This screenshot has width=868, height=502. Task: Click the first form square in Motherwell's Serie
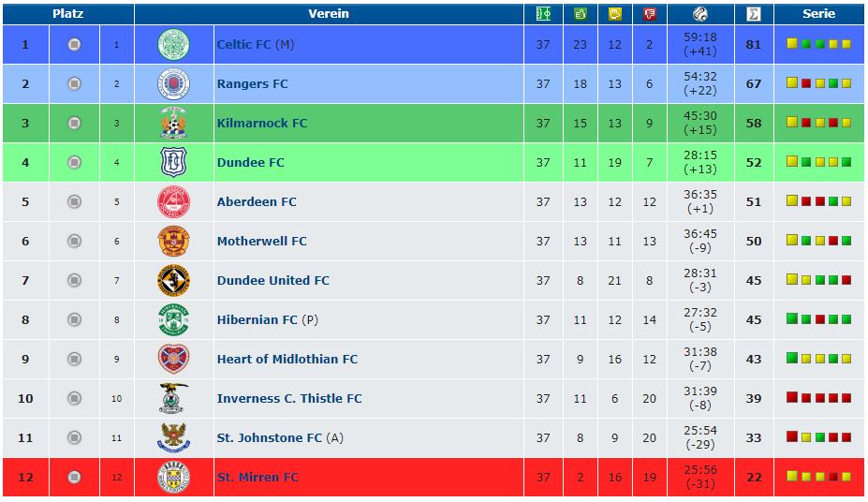coord(792,240)
